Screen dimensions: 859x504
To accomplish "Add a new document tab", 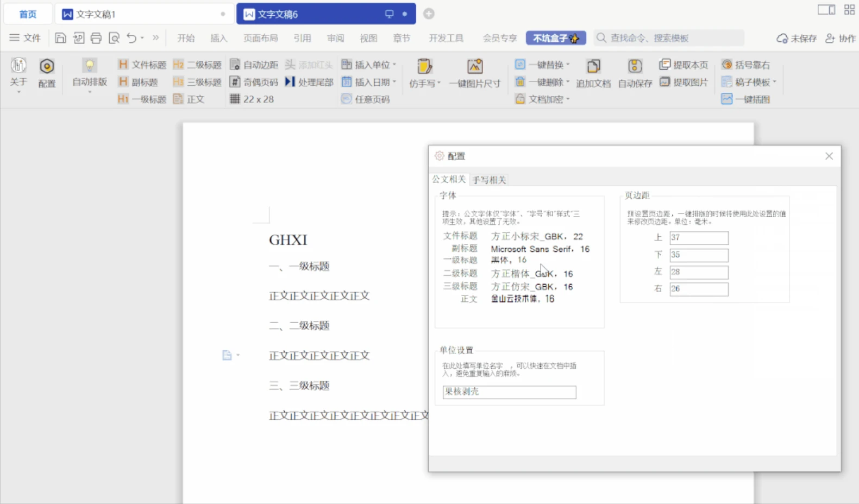I will coord(429,14).
